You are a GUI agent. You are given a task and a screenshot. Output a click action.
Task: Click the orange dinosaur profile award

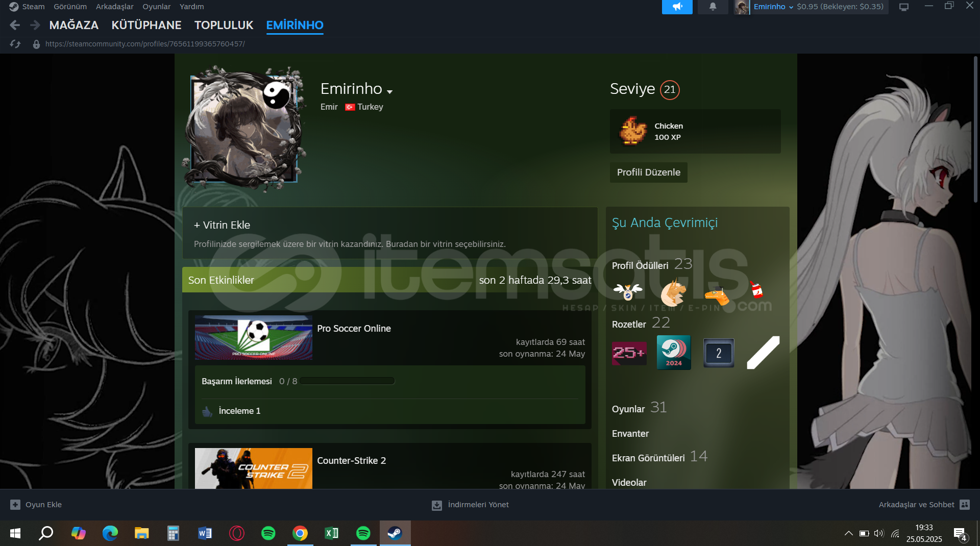pyautogui.click(x=717, y=296)
